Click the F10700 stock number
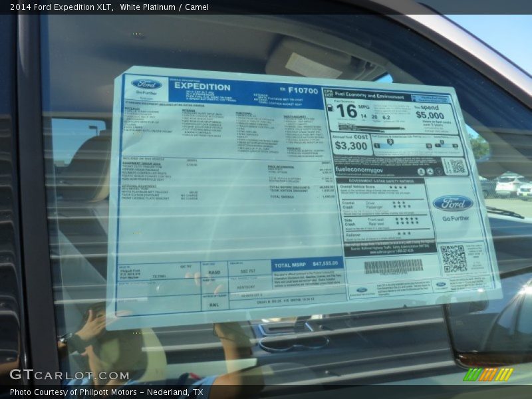 303,91
